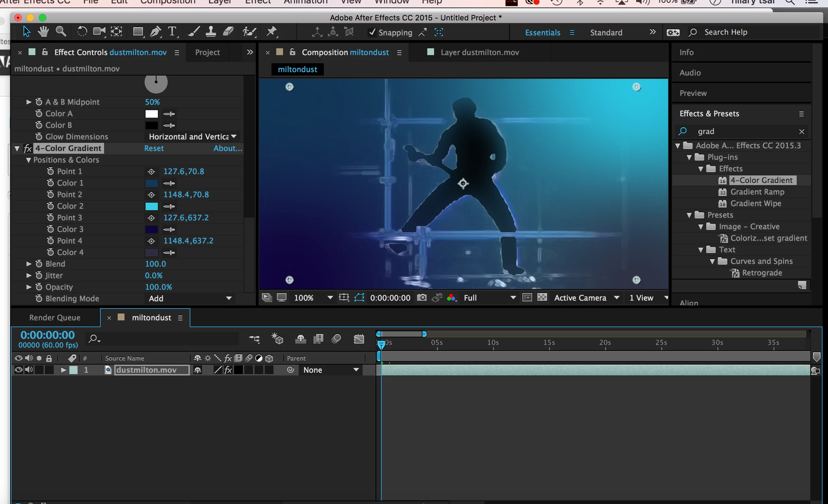Expand the Blend property triangle

point(29,264)
